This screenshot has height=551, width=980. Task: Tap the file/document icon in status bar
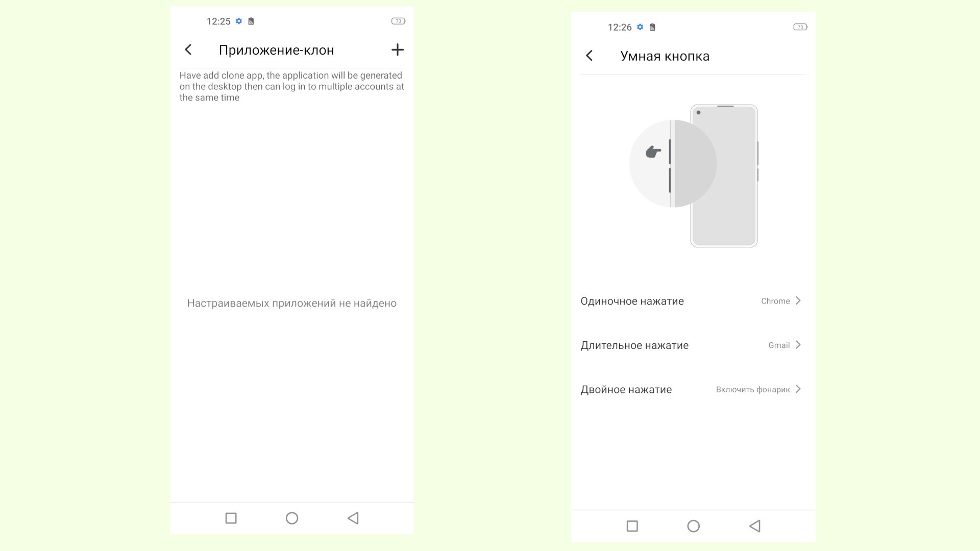(249, 21)
